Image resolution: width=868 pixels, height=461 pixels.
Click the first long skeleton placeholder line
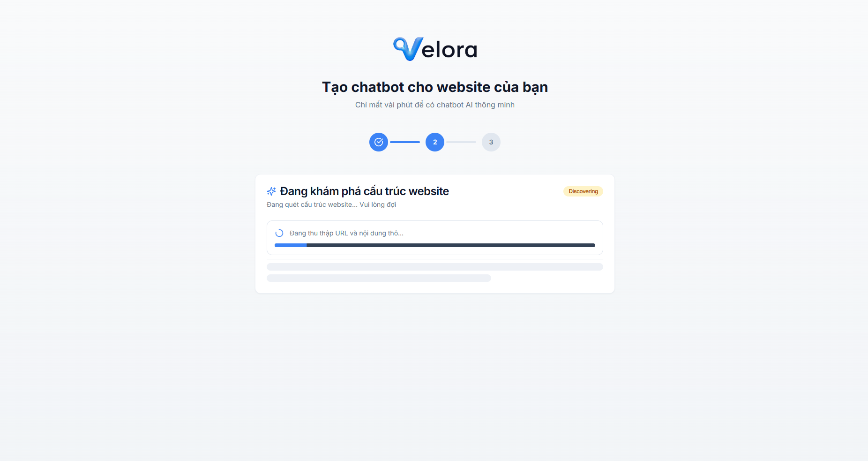[435, 267]
